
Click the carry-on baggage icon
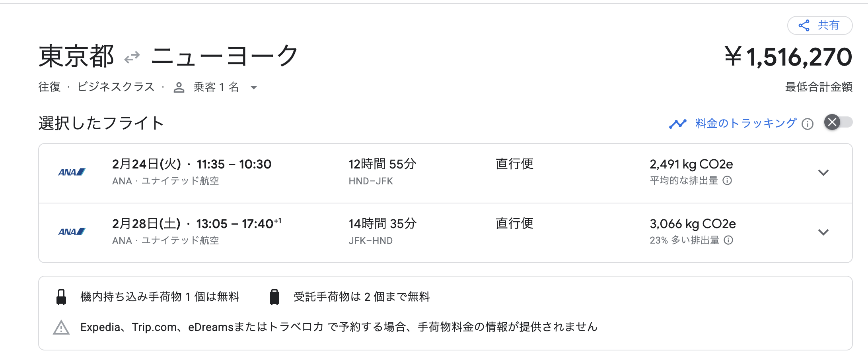pos(61,296)
